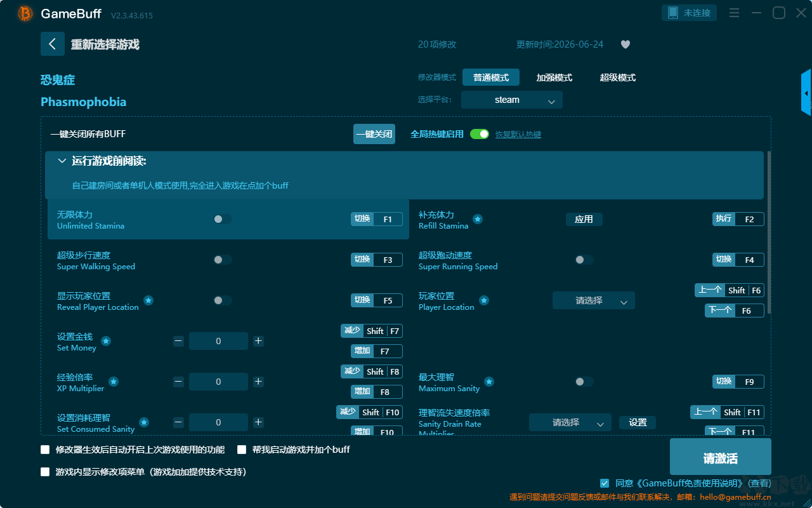Collapse the 运行游戏前阅读 section
Screen dimensions: 812x508
(x=62, y=161)
